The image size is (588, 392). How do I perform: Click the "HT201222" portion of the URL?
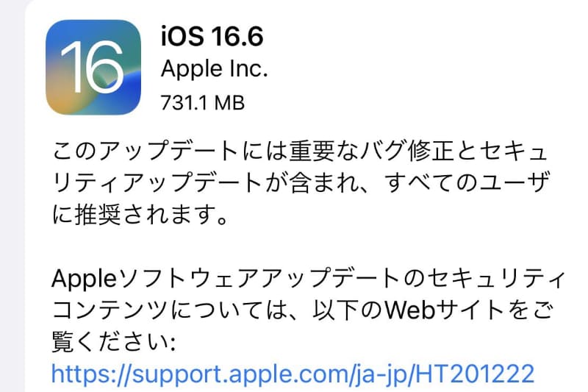click(x=474, y=373)
